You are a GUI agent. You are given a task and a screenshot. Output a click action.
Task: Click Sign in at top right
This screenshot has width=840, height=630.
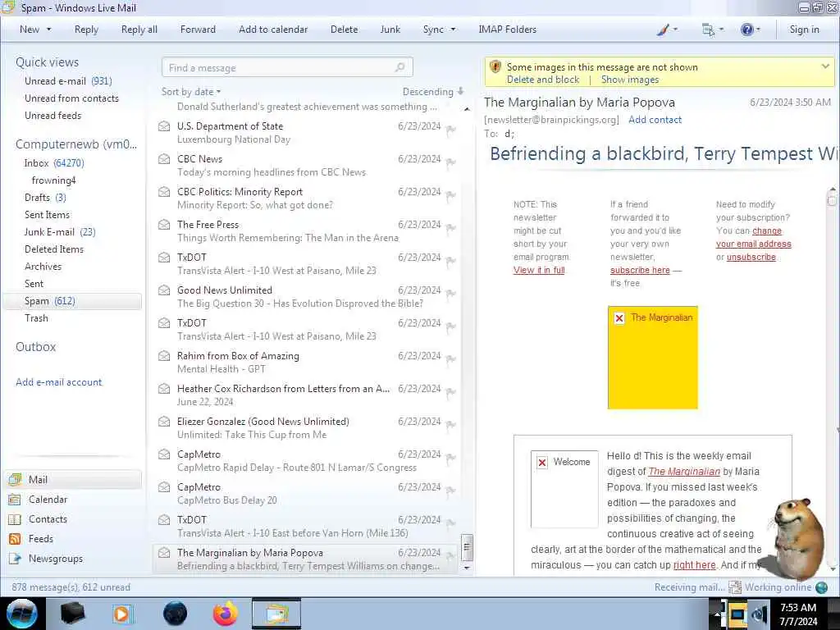[x=804, y=30]
